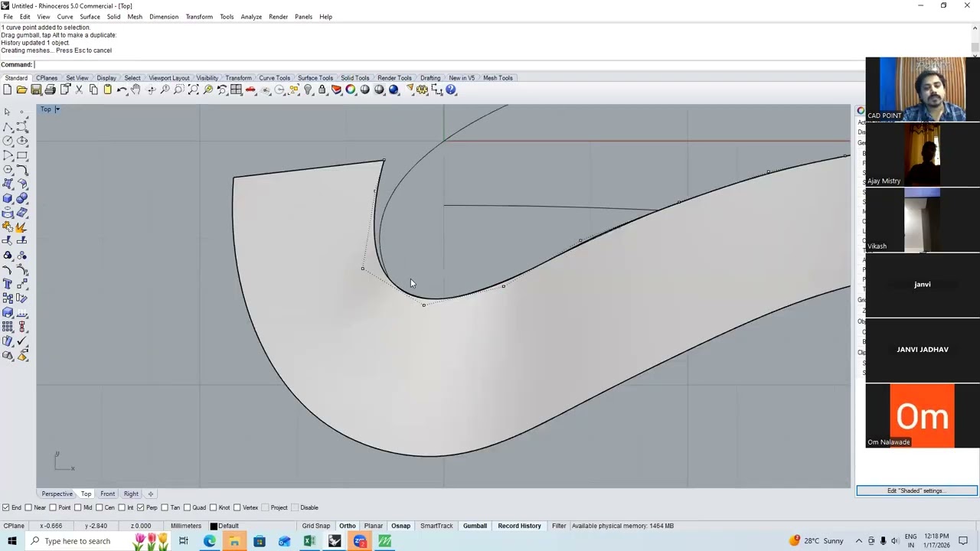The image size is (980, 551).
Task: Select the Rectangle tool in left sidebar
Action: pos(21,155)
